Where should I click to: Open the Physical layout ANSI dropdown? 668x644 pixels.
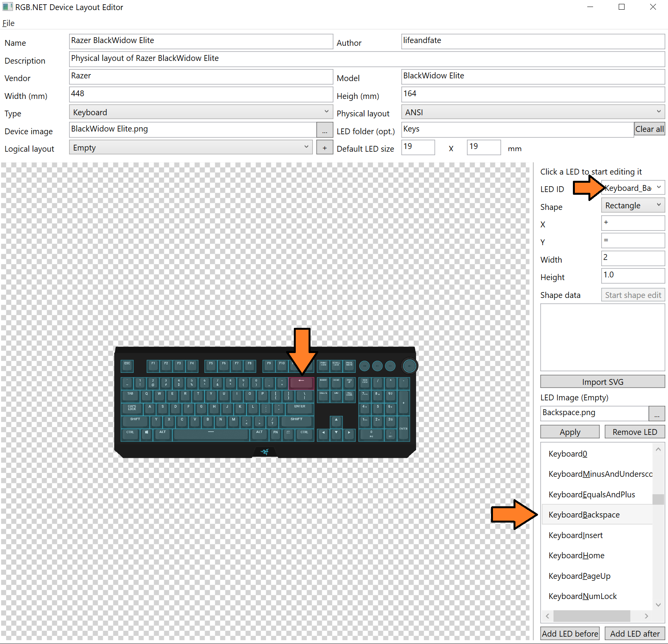pos(533,112)
